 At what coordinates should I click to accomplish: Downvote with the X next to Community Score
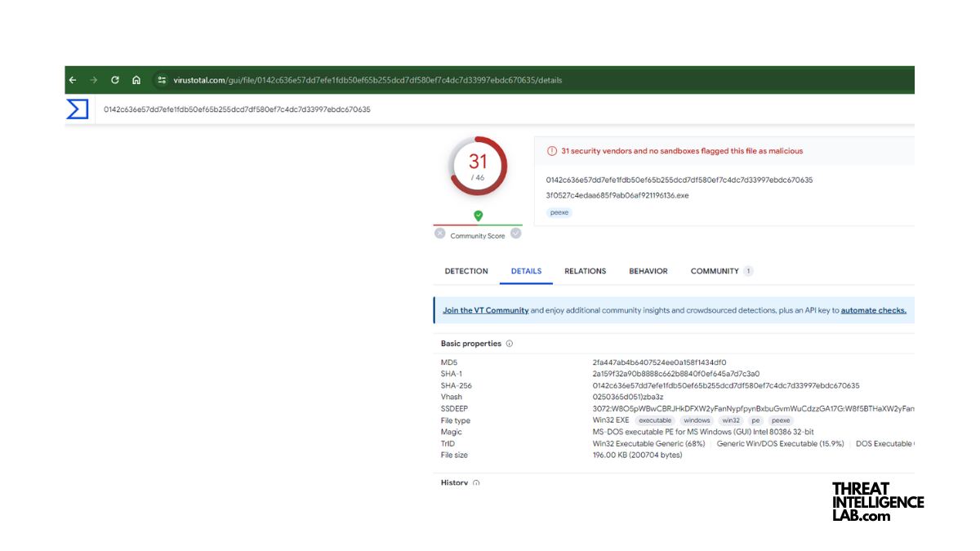click(x=439, y=233)
